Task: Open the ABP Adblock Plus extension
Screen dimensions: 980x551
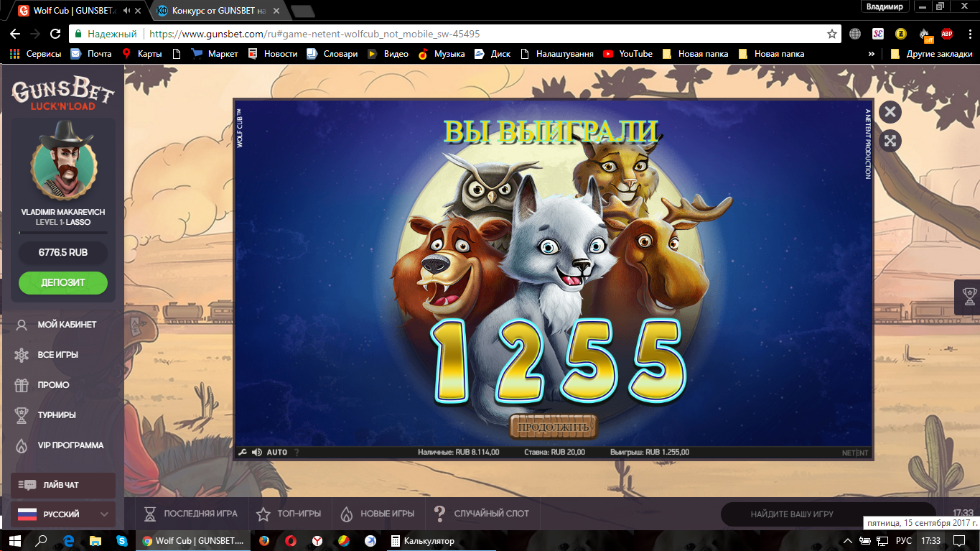Action: 947,34
